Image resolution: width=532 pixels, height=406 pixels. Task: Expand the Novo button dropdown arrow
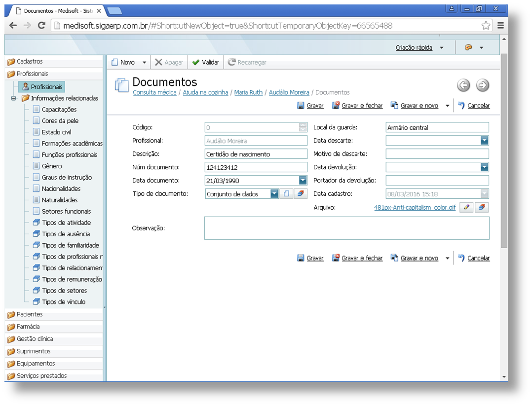click(144, 63)
